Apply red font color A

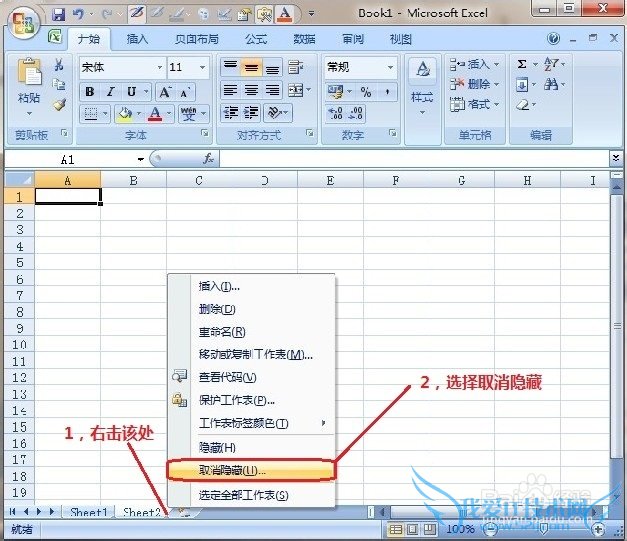155,114
